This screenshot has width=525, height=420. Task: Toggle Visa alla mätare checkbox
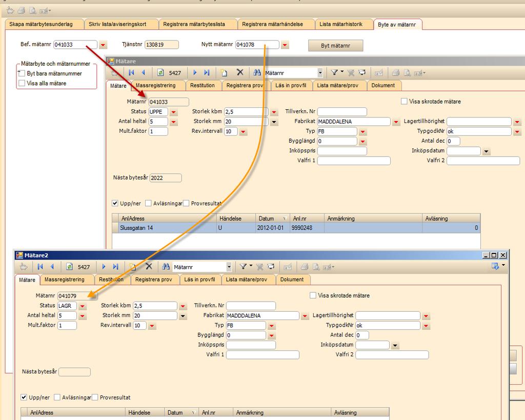22,83
